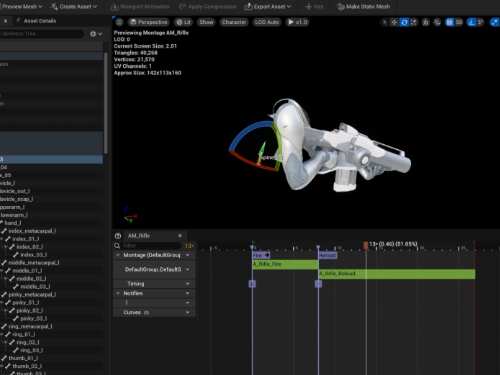500x375 pixels.
Task: Focus the skeleton tree search field
Action: (41, 34)
